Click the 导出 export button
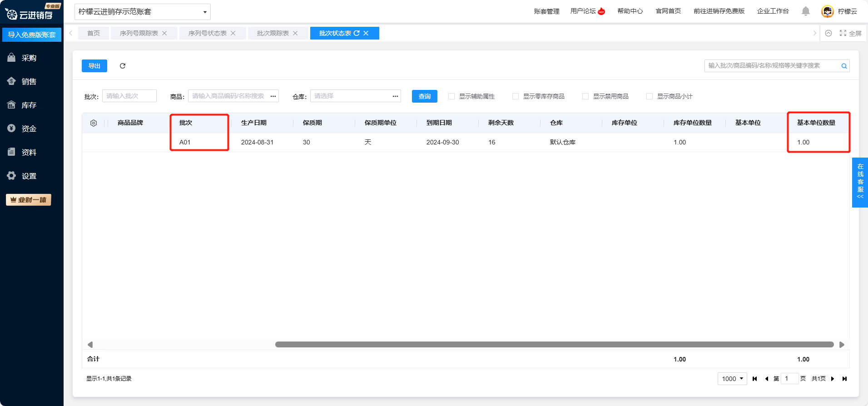Image resolution: width=868 pixels, height=406 pixels. (x=94, y=66)
